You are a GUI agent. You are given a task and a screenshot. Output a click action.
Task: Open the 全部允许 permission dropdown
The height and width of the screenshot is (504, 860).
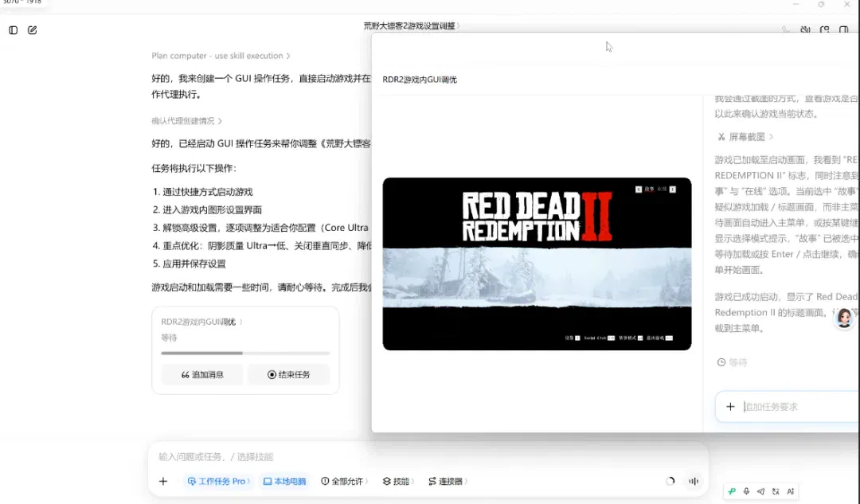[x=345, y=481]
